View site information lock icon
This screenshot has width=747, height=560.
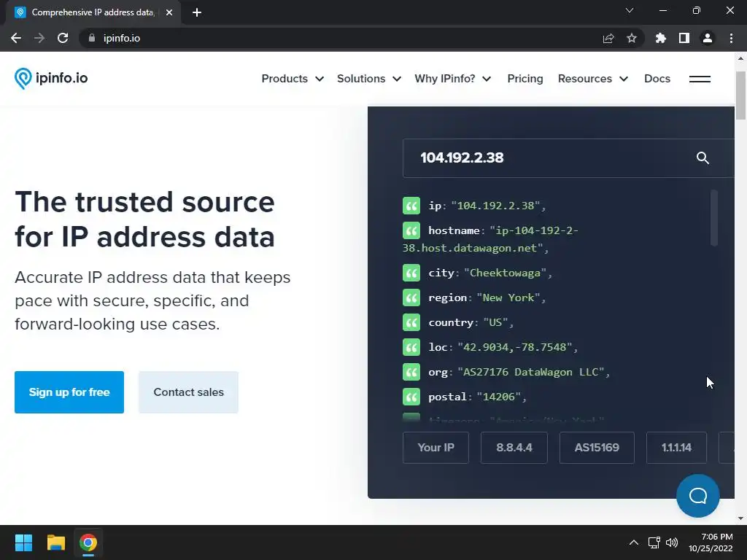pyautogui.click(x=92, y=38)
